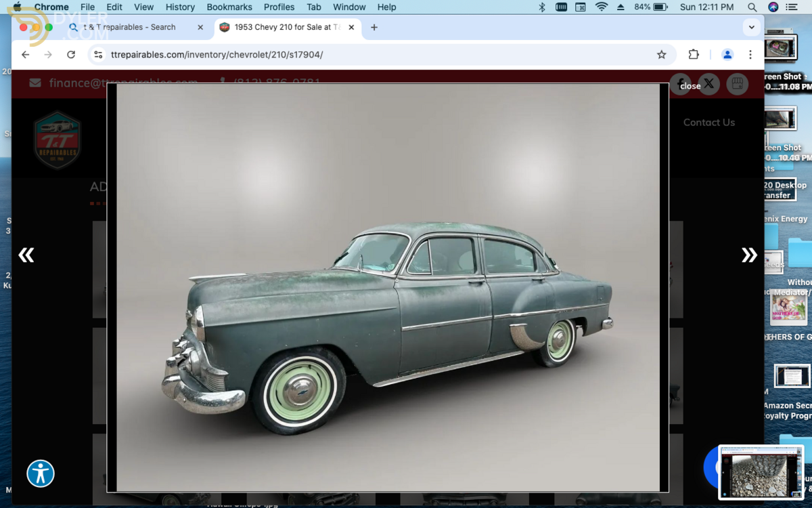Close the '1953 Chevy 210 for Sale' tab
The width and height of the screenshot is (812, 508).
pos(353,27)
